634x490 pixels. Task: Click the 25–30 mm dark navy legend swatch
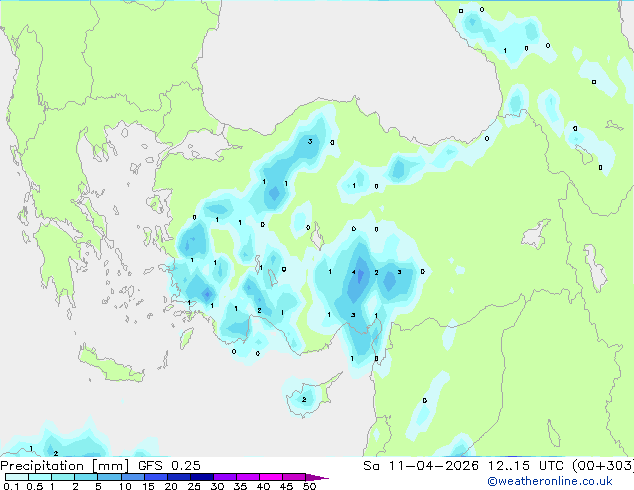point(201,477)
